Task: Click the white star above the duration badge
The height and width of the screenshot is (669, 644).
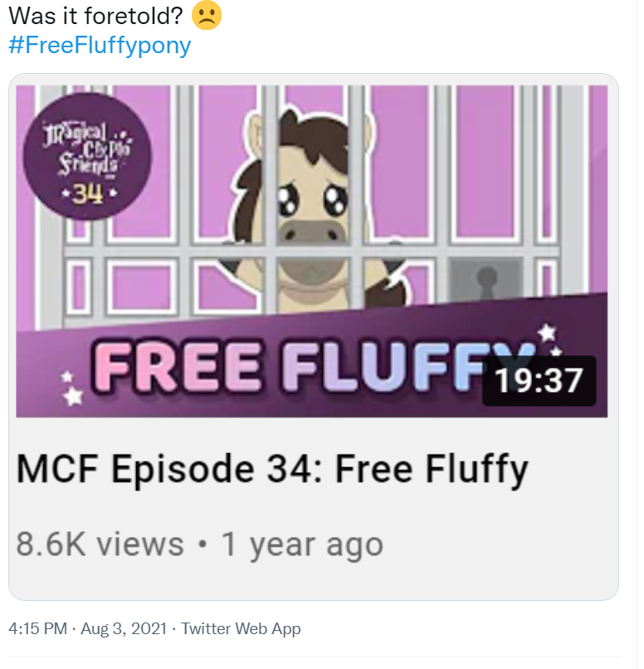Action: click(547, 333)
